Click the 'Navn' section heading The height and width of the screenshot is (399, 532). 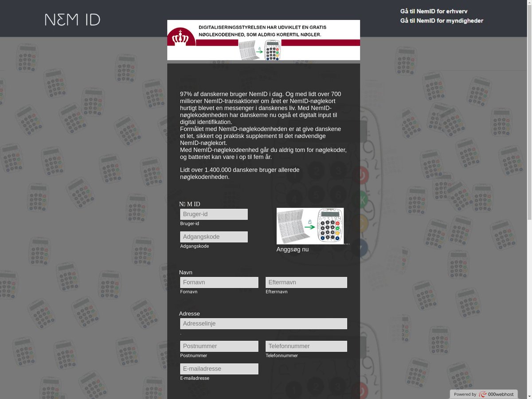point(186,272)
